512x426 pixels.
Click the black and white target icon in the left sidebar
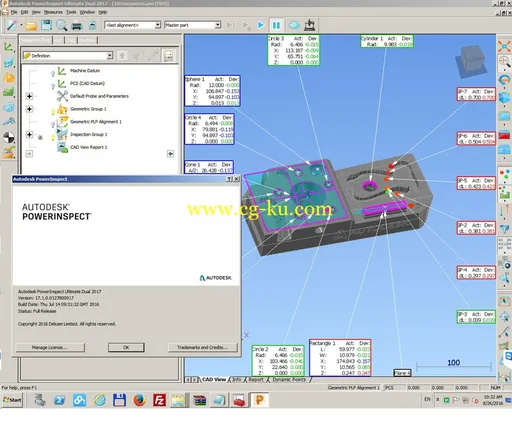pyautogui.click(x=9, y=137)
